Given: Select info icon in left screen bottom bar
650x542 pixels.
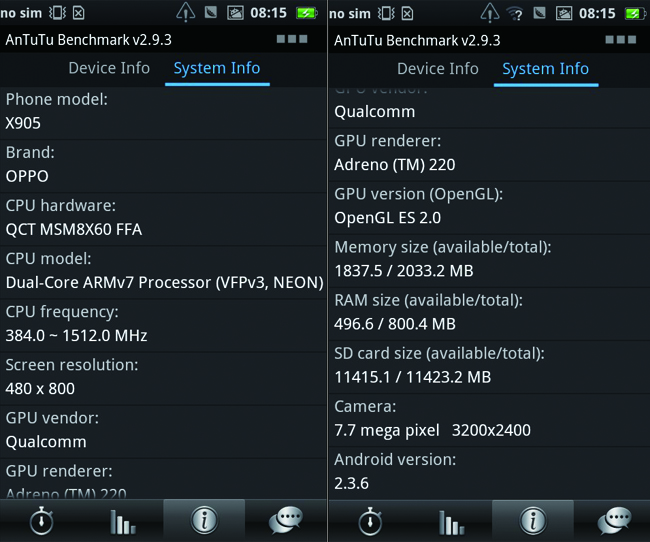Looking at the screenshot, I should point(204,520).
